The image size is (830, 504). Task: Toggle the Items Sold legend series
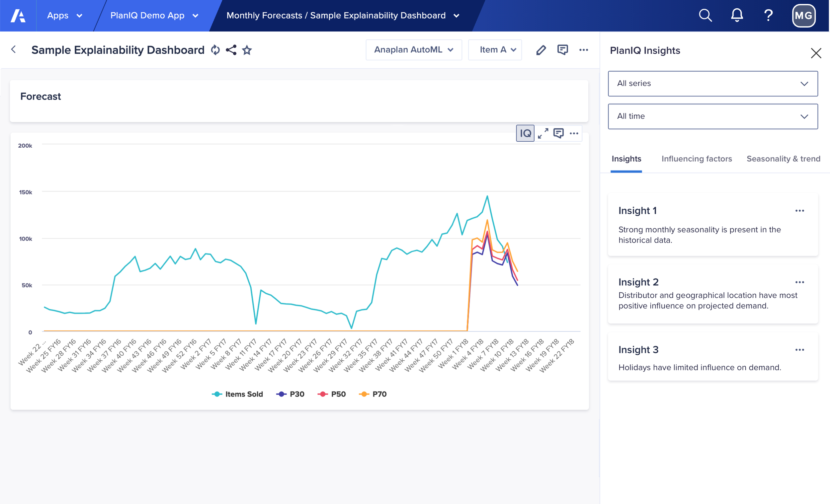(x=237, y=394)
